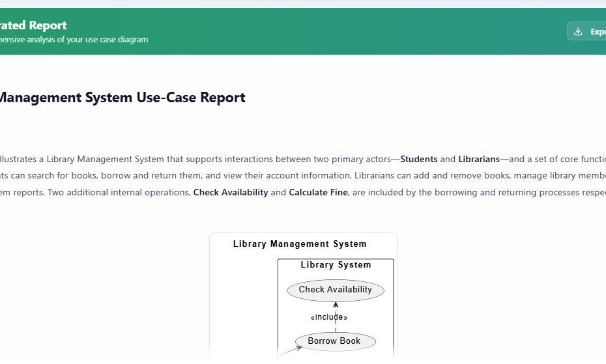The image size is (606, 364).
Task: Select the Library System boundary label
Action: pos(336,265)
